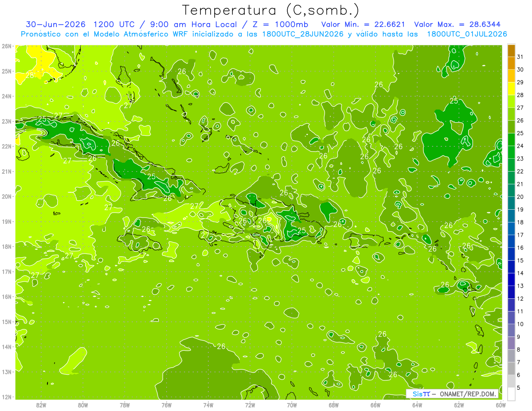Click the 'SisTT' logo text
Viewport: 532px width, 411px height.
click(421, 394)
